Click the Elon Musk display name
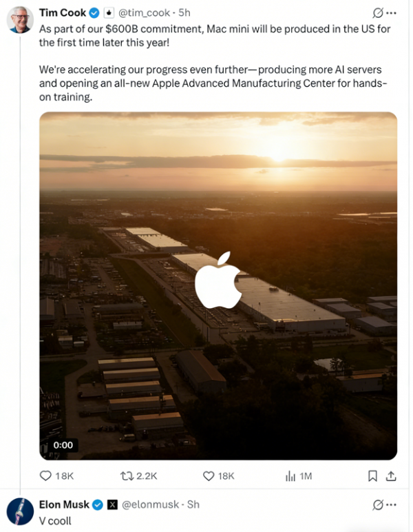413x532 pixels. (64, 504)
